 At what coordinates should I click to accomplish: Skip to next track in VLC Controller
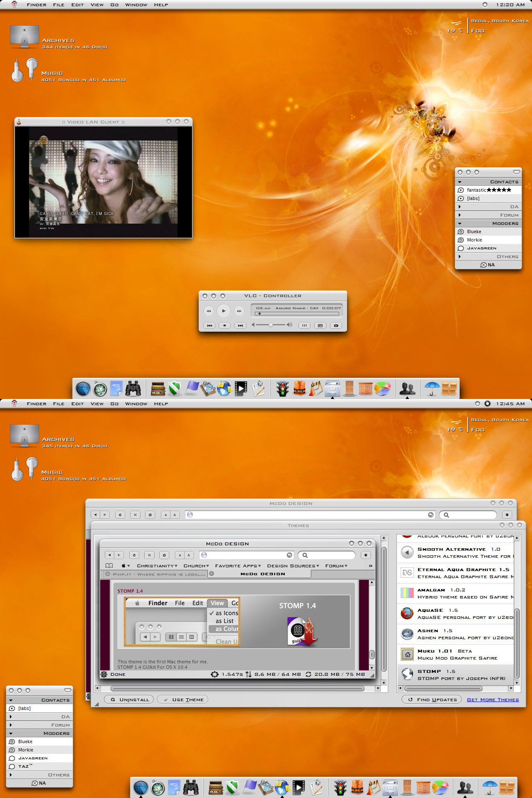tap(240, 325)
